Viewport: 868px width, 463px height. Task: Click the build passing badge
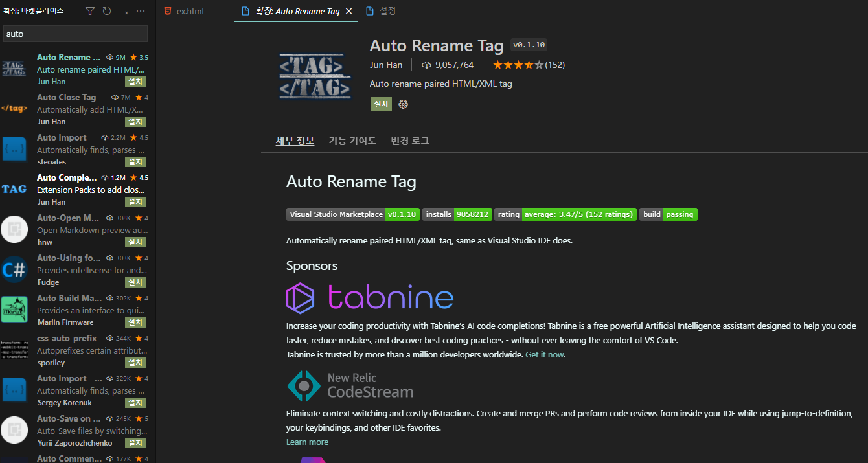[668, 214]
